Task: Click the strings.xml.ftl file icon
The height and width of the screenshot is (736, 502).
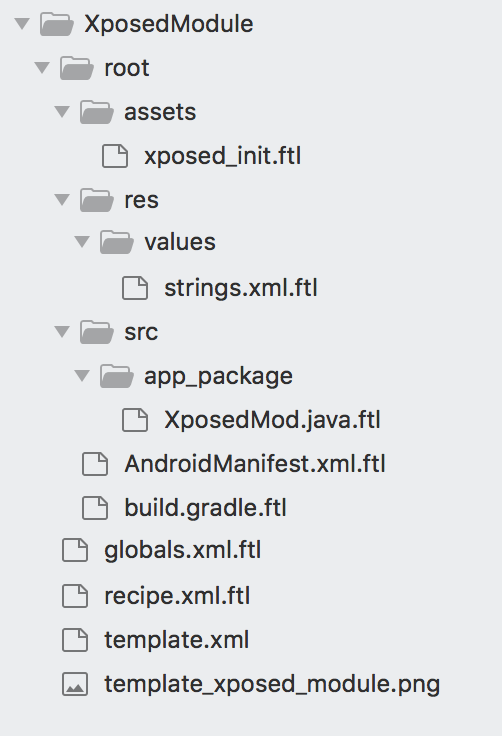Action: click(135, 288)
